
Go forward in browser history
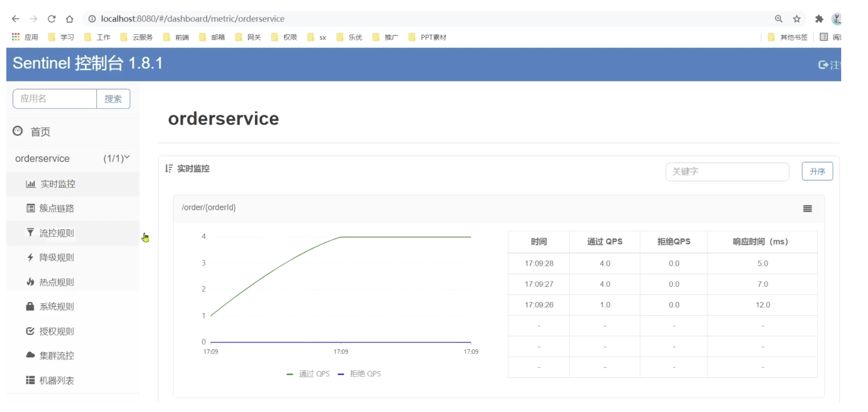click(34, 19)
